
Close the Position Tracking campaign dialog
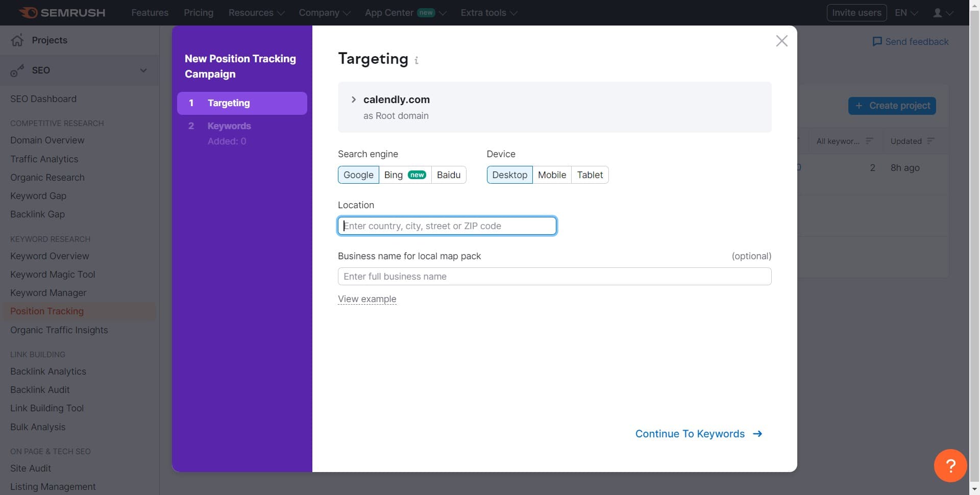[x=781, y=41]
